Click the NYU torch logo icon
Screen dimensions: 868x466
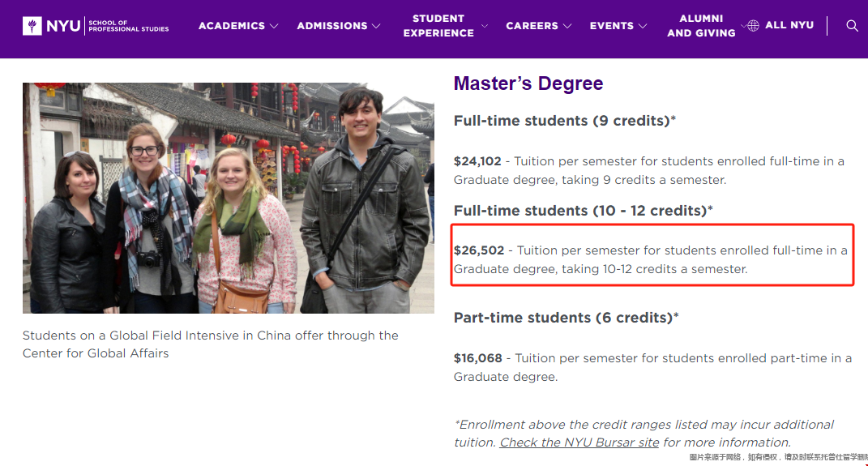pos(32,25)
